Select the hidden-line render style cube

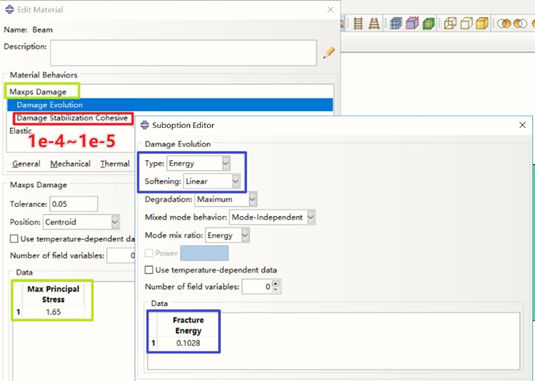click(466, 24)
